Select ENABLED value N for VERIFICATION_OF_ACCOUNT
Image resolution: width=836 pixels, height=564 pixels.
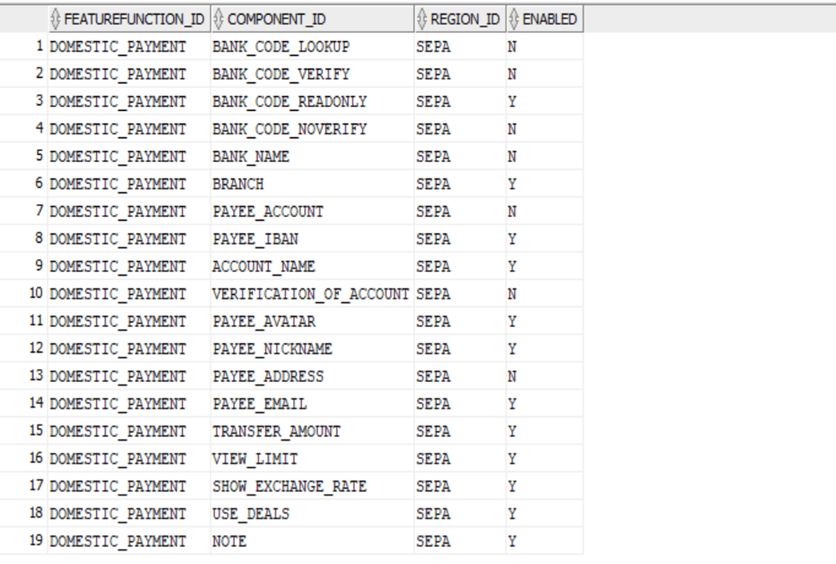click(545, 294)
